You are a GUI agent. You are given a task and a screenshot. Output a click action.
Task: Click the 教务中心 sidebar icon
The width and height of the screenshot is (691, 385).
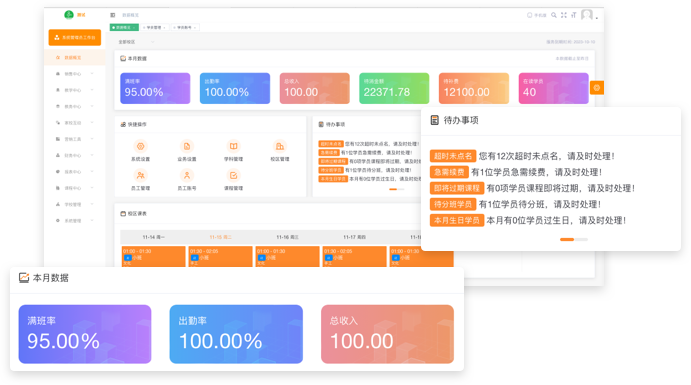(x=58, y=106)
